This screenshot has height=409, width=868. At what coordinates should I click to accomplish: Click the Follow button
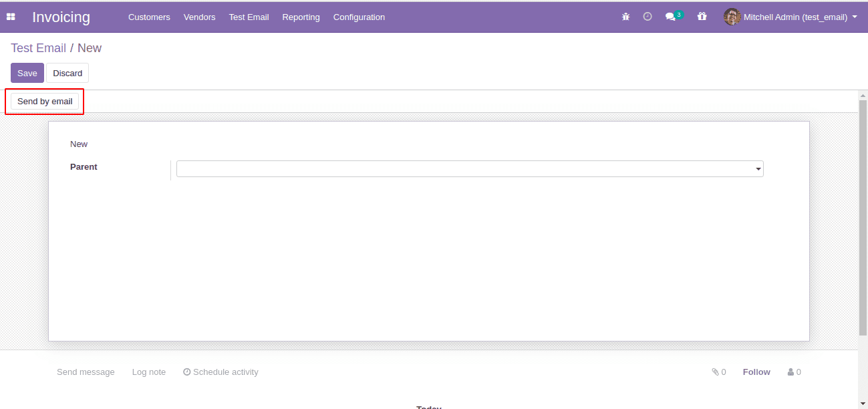(x=756, y=372)
